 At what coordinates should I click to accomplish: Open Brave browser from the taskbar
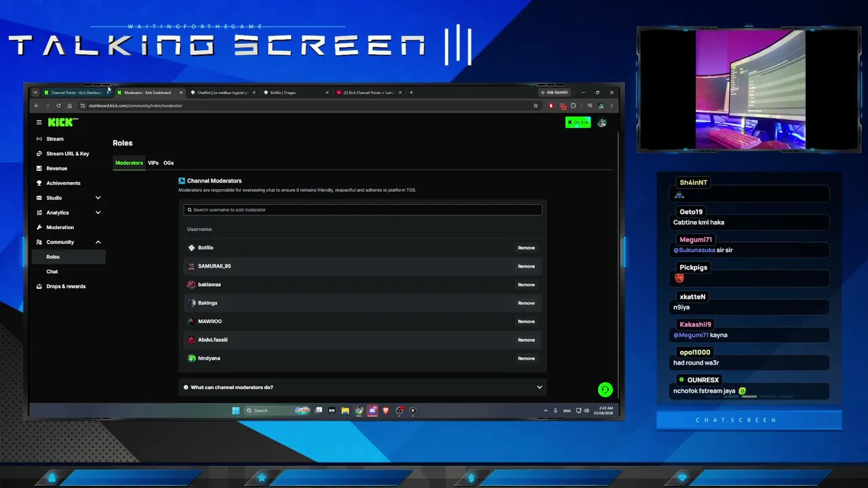pyautogui.click(x=386, y=411)
